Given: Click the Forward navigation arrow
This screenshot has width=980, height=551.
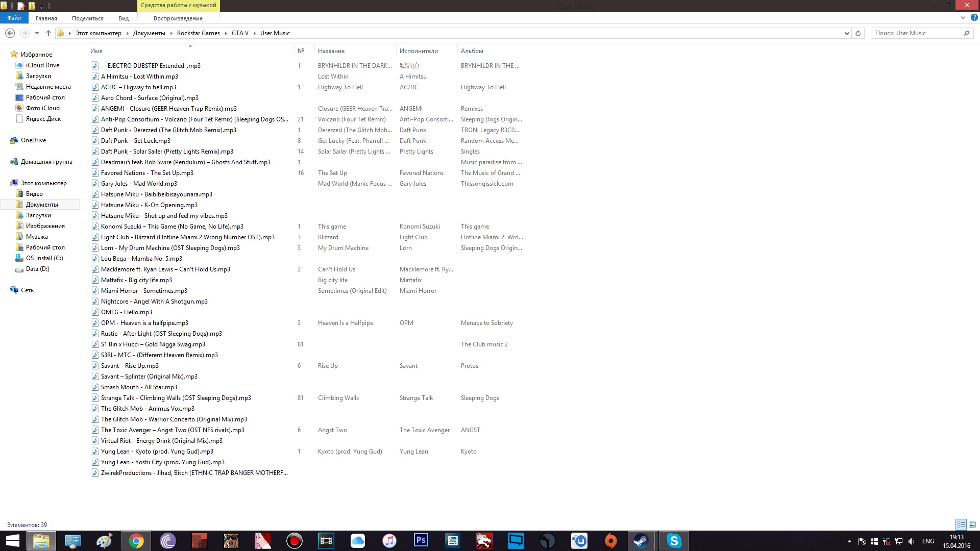Looking at the screenshot, I should click(24, 33).
